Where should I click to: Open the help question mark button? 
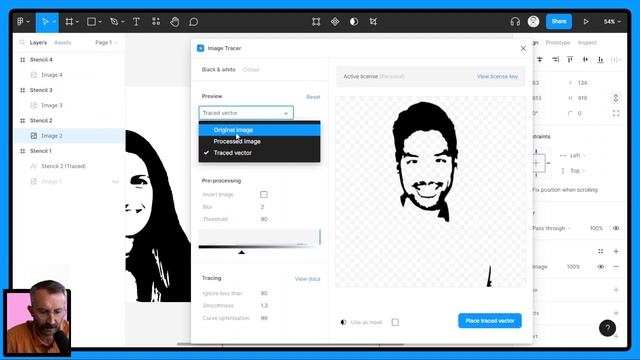click(607, 328)
